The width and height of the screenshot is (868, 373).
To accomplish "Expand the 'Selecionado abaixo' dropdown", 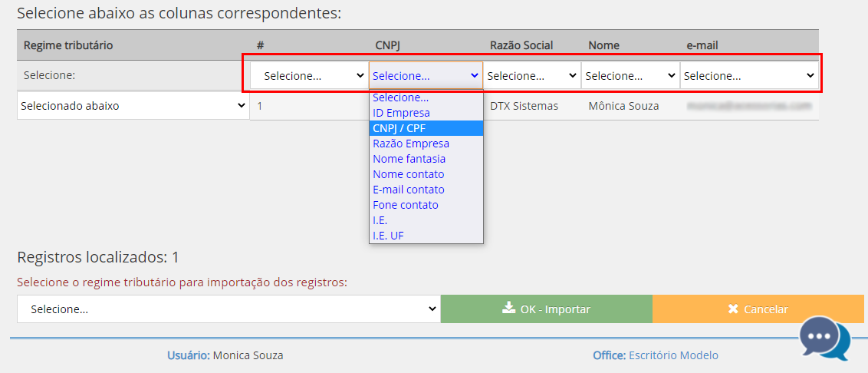I will coord(133,106).
